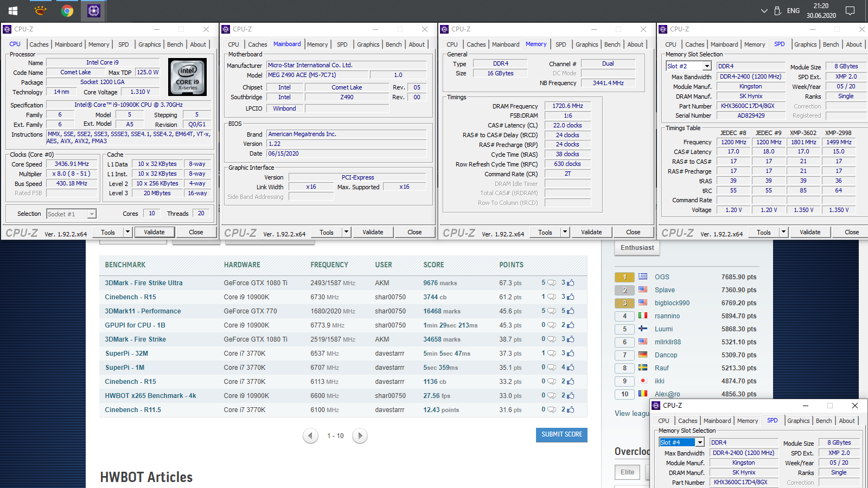This screenshot has height=488, width=868.
Task: Click the date 30.06.2020 clock on the taskbar
Action: pos(821,15)
